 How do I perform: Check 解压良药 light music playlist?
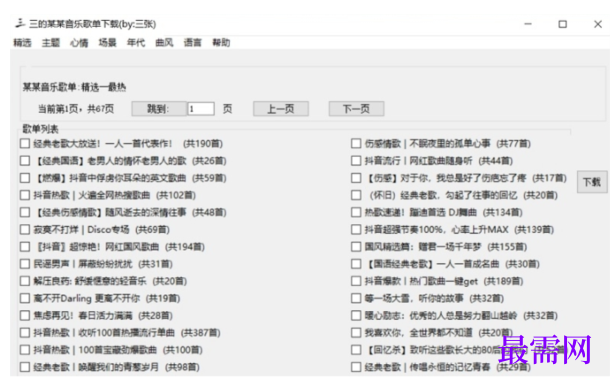(x=25, y=281)
